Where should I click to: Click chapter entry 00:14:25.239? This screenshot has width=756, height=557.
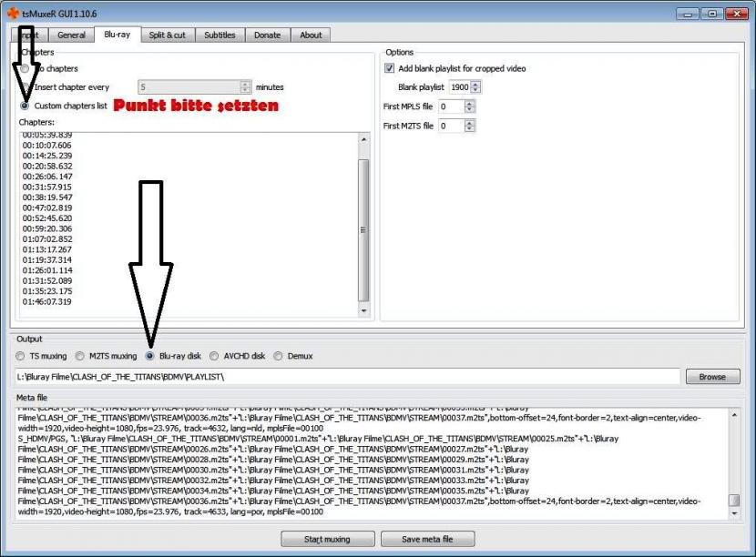click(47, 156)
